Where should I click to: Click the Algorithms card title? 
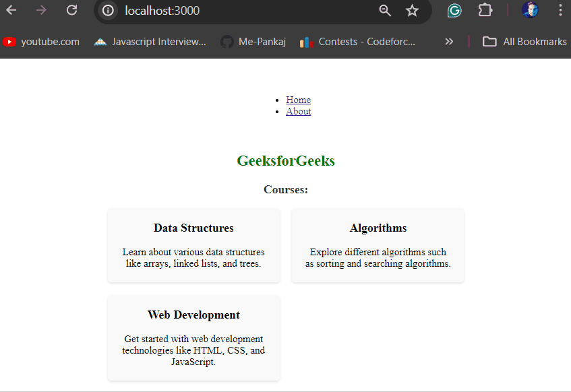tap(378, 228)
